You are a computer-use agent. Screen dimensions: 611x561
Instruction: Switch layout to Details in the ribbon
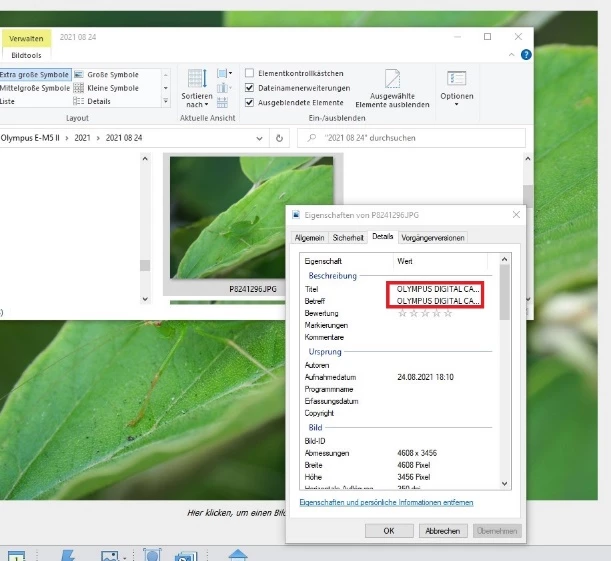coord(92,101)
